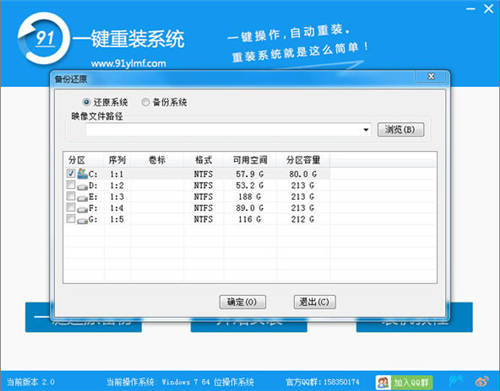500x391 pixels.
Task: Click the 卷标 column header
Action: point(157,160)
